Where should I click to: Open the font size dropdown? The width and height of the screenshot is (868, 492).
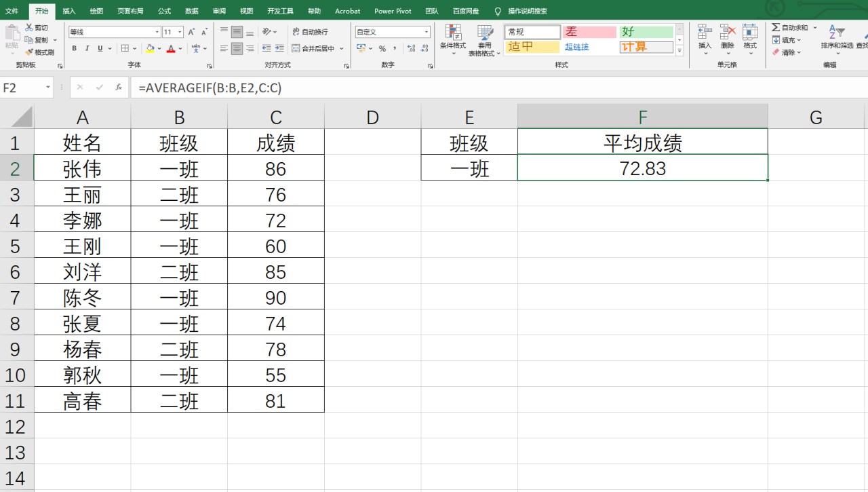(180, 32)
